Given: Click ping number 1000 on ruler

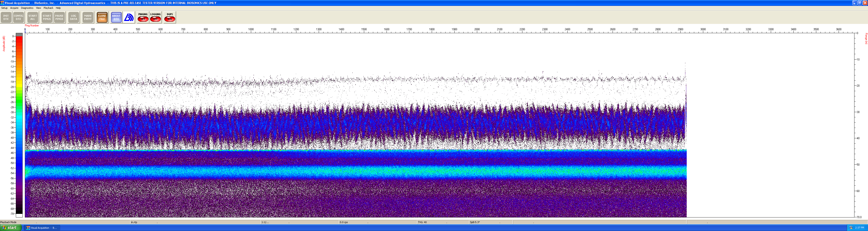Looking at the screenshot, I should [x=251, y=29].
